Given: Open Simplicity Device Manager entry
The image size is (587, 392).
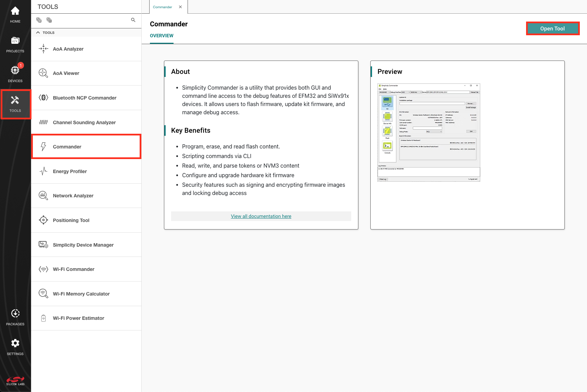Looking at the screenshot, I should click(x=83, y=245).
